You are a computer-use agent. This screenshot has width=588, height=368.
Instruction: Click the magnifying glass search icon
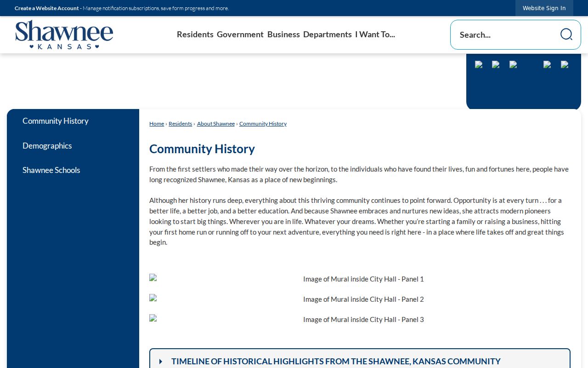(566, 34)
